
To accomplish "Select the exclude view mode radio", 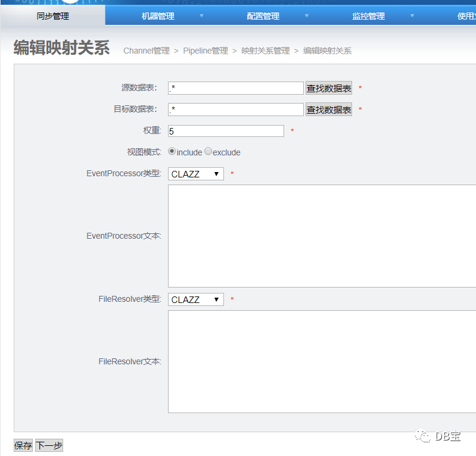I will [x=208, y=151].
